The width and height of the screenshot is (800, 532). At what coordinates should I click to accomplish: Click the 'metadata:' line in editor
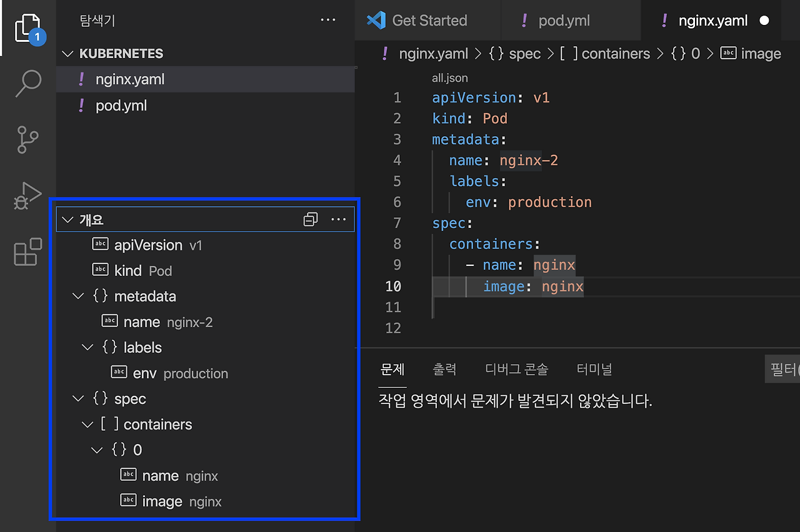(469, 139)
